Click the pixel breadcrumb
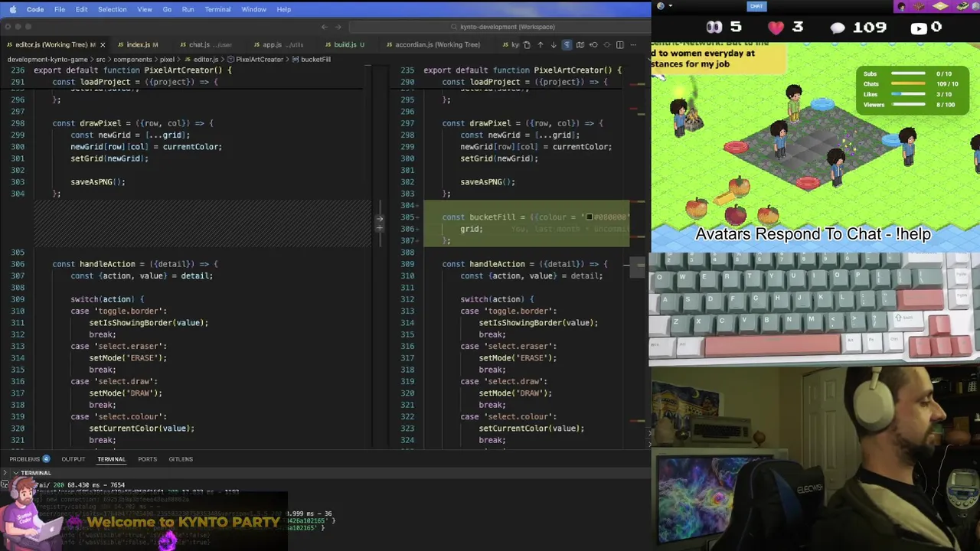 click(x=167, y=59)
